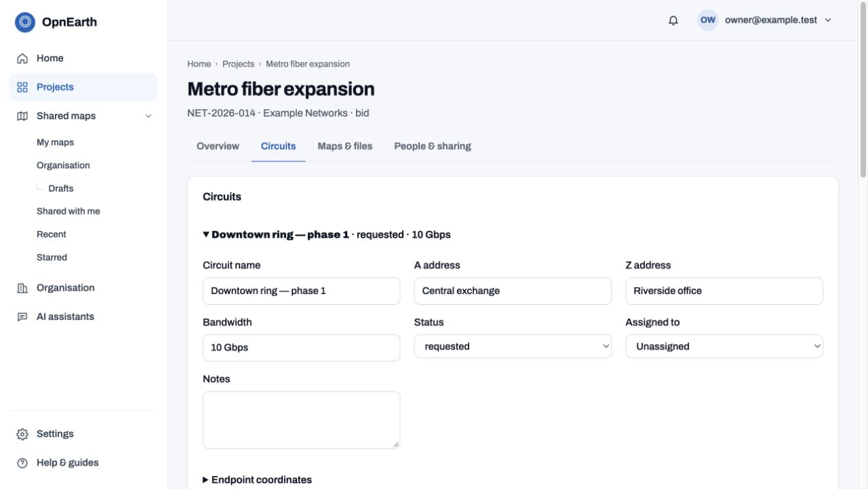Image resolution: width=868 pixels, height=489 pixels.
Task: Open Recent maps list
Action: [51, 234]
